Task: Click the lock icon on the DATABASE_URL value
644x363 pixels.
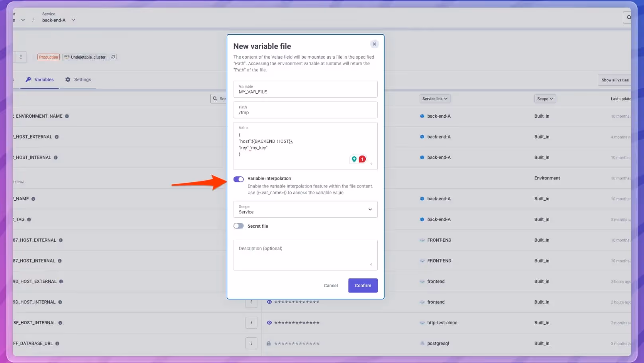Action: click(269, 343)
